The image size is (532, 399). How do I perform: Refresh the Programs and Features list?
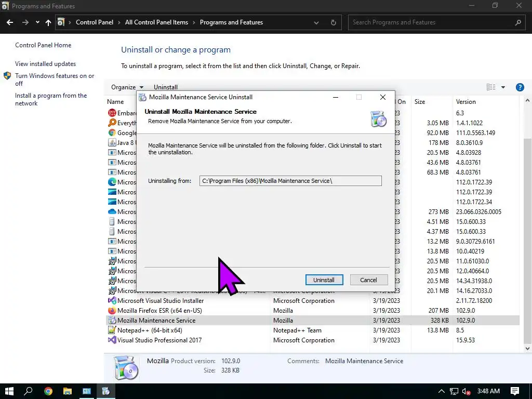(x=333, y=22)
